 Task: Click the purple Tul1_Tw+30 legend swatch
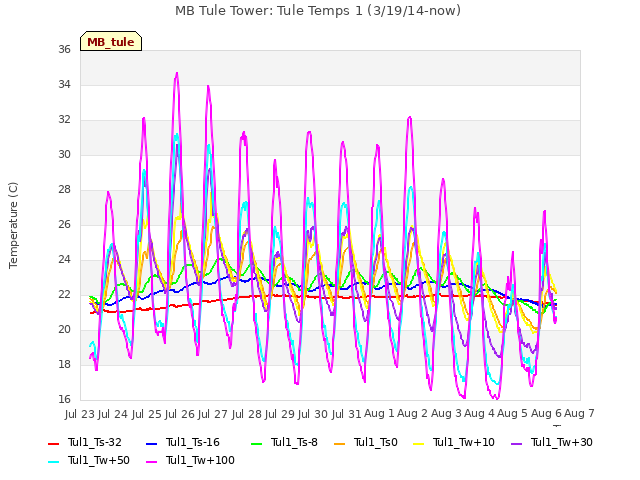coord(516,444)
